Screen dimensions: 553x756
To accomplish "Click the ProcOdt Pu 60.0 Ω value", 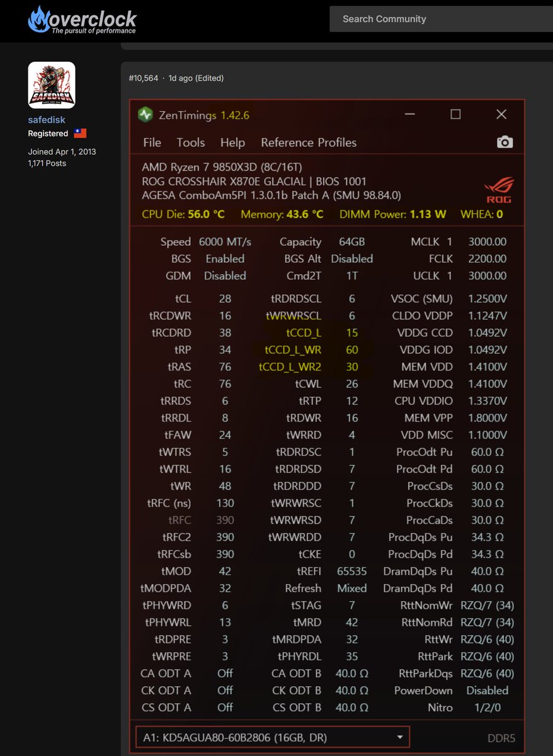I will coord(487,452).
